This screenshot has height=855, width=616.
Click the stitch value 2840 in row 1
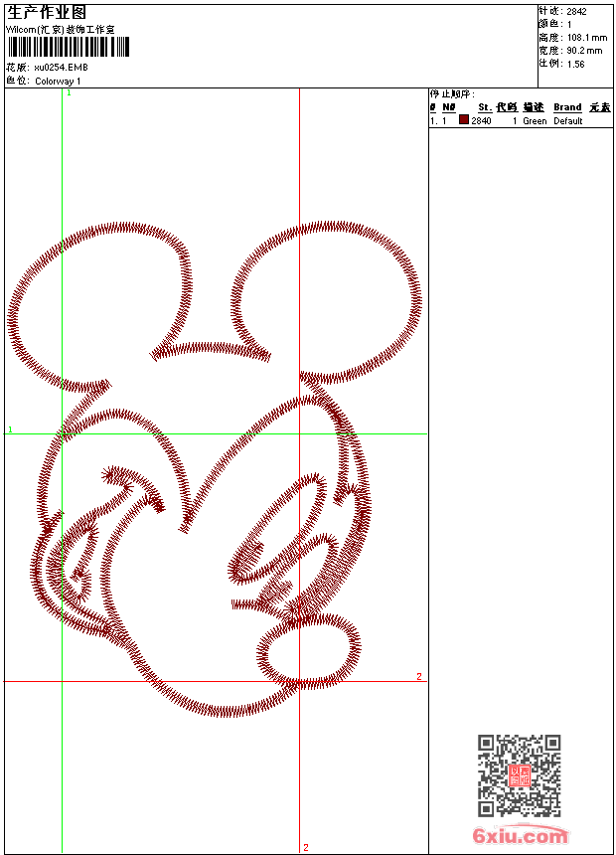coord(481,120)
